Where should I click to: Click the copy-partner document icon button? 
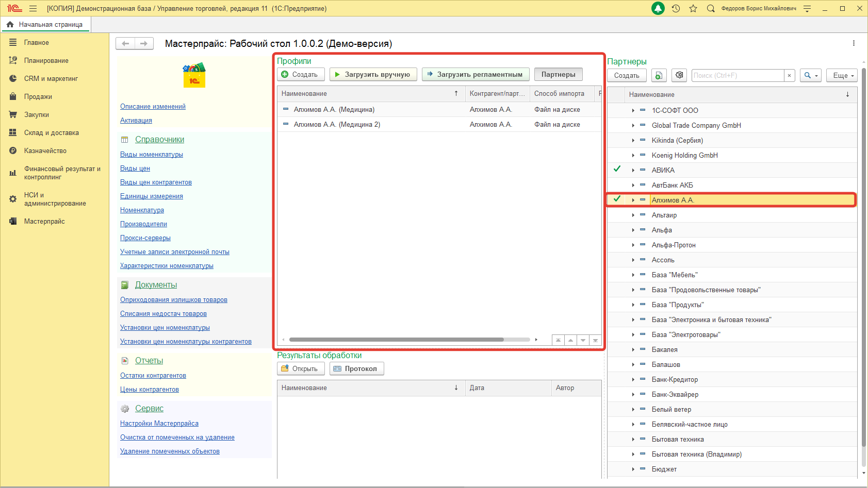[659, 75]
